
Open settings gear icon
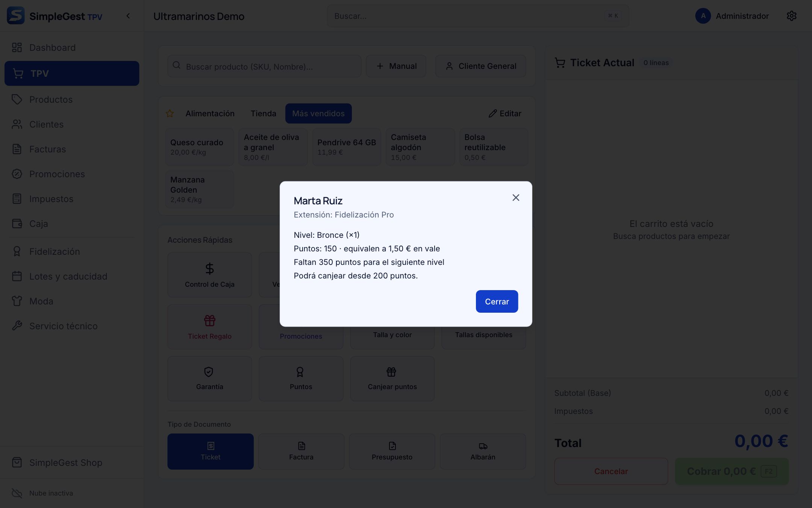[x=791, y=16]
